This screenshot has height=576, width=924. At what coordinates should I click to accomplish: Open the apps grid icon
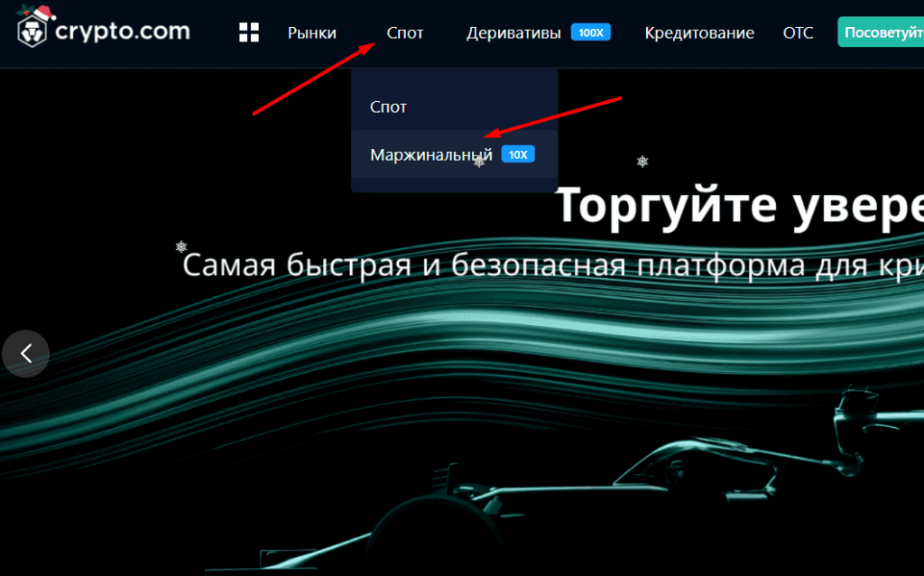pyautogui.click(x=249, y=33)
